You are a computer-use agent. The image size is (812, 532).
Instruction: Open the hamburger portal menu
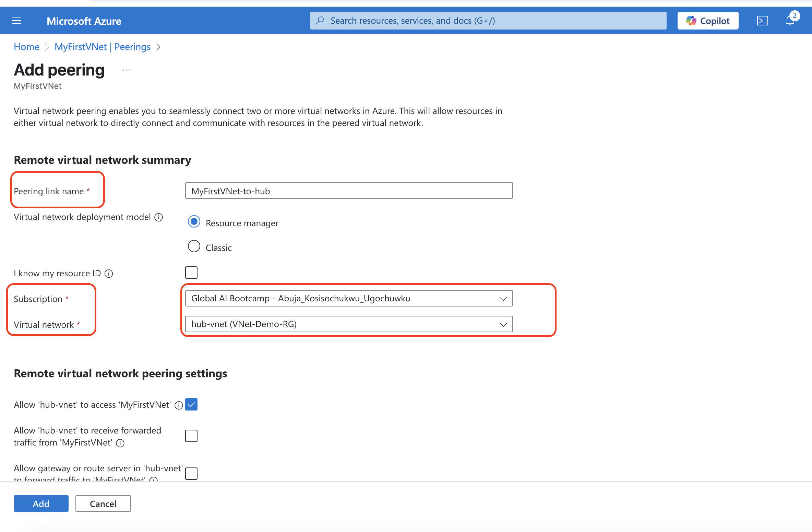(x=16, y=21)
